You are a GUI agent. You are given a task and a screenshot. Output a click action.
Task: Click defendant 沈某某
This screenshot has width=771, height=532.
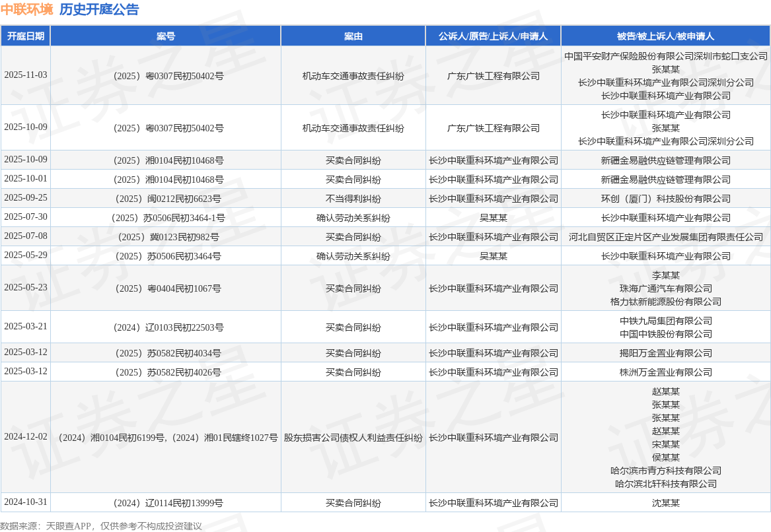pyautogui.click(x=666, y=502)
